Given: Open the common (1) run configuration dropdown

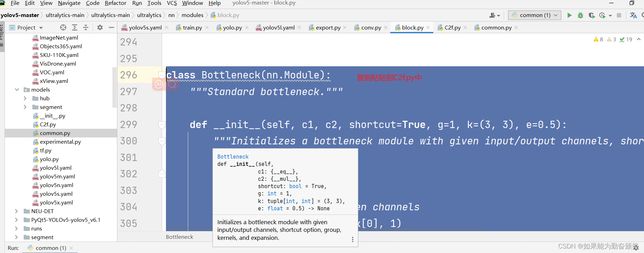Looking at the screenshot, I should pos(535,15).
